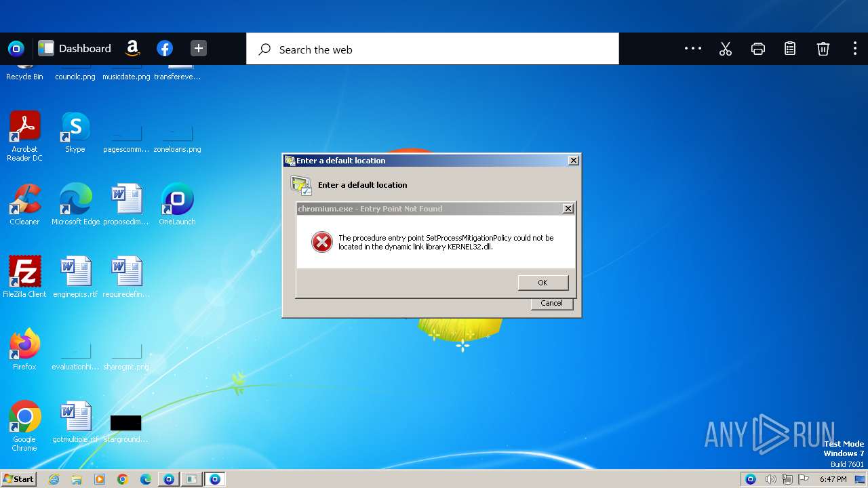
Task: Click OK in chromium.exe error dialog
Action: [542, 283]
